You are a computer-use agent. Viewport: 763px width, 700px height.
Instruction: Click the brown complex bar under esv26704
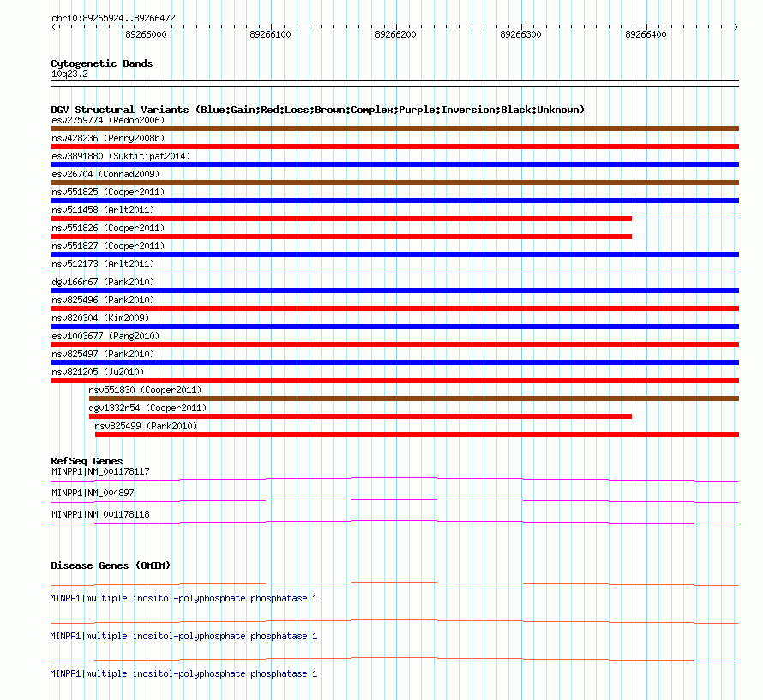pos(394,182)
